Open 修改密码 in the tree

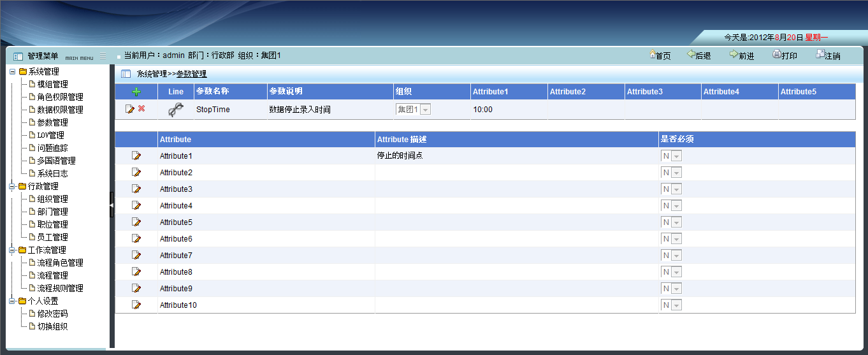[x=52, y=314]
